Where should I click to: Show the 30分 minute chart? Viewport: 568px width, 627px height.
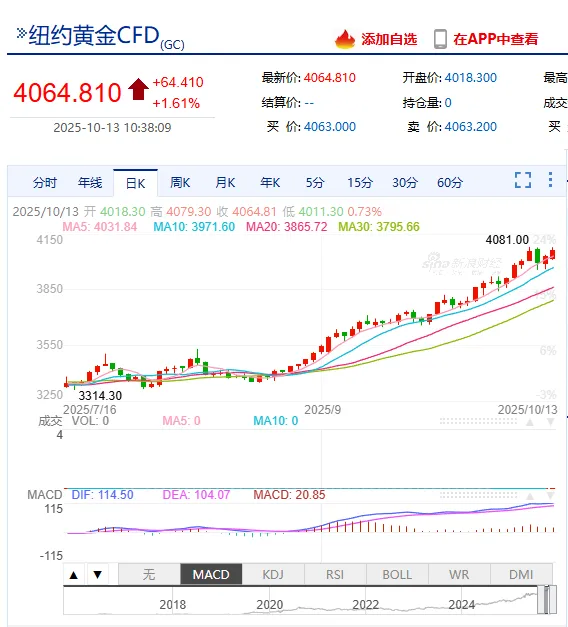click(405, 183)
